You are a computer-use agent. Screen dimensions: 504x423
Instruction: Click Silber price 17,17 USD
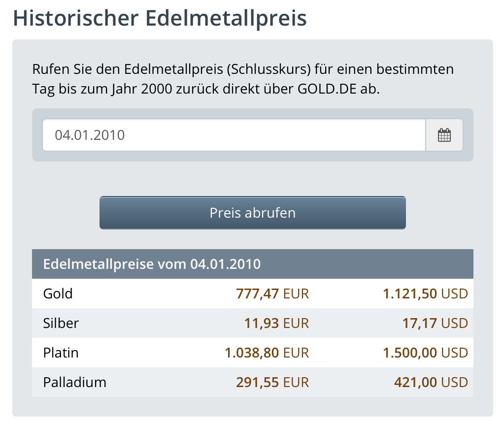click(x=433, y=324)
